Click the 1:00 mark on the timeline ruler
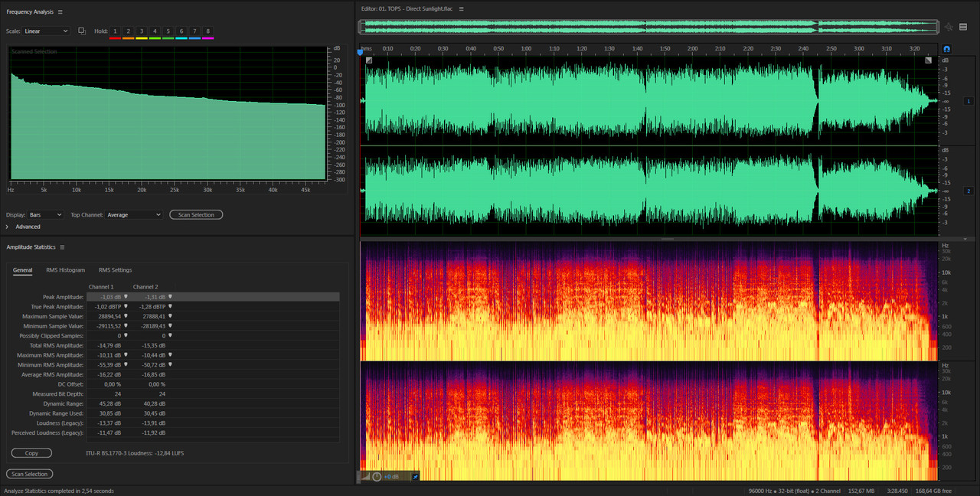The image size is (980, 496). (x=527, y=48)
